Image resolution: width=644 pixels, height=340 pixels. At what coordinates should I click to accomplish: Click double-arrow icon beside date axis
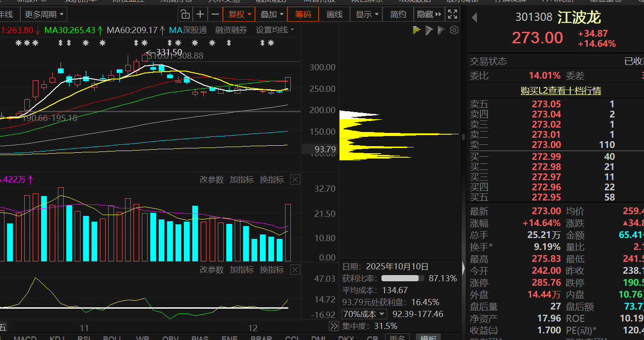click(334, 326)
